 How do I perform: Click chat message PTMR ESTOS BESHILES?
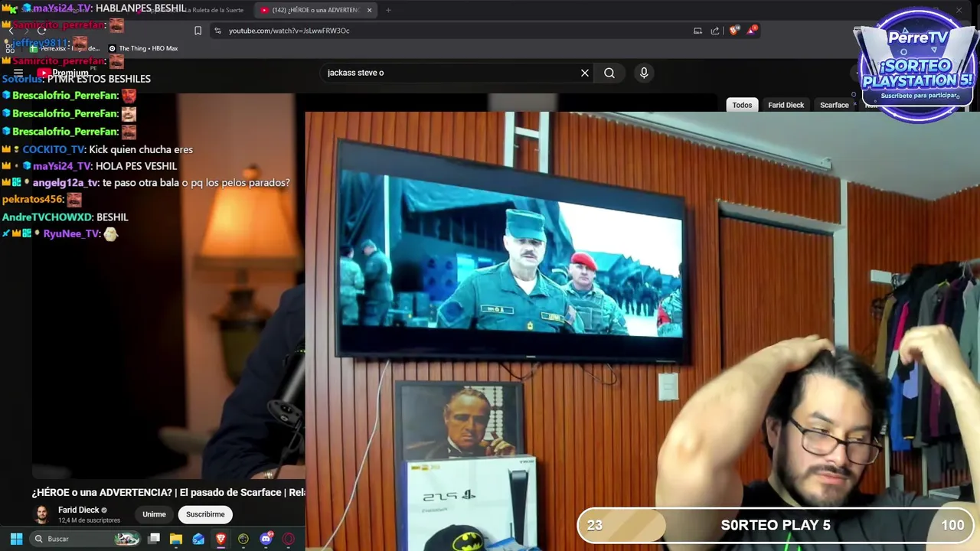pos(99,79)
